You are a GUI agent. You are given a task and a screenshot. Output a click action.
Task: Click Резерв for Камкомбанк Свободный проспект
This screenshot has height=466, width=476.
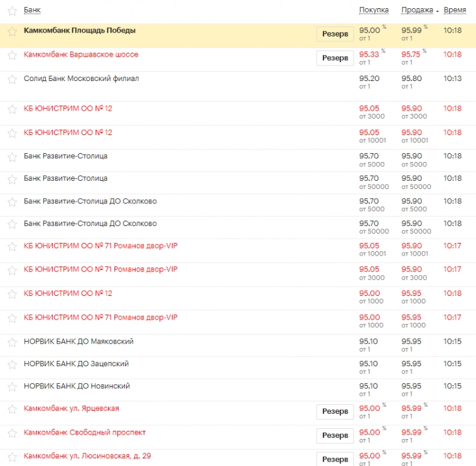[x=335, y=436]
